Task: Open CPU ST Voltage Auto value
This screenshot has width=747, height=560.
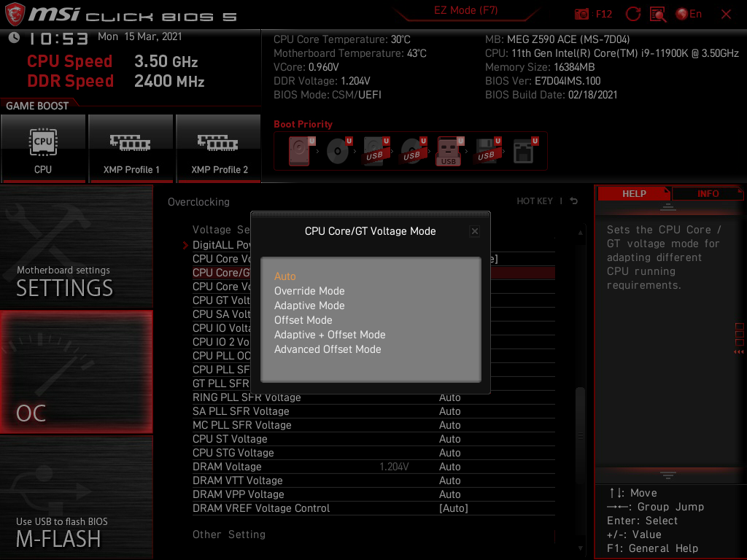Action: tap(449, 439)
